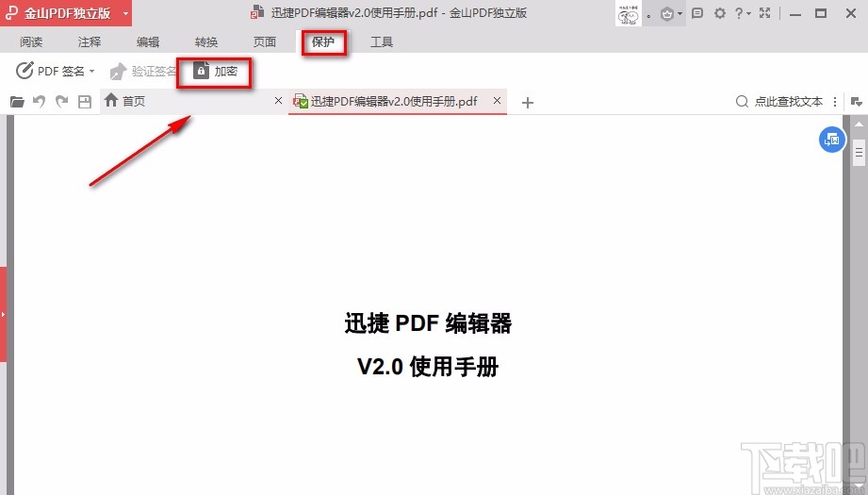Open the three-dot search options menu
The width and height of the screenshot is (868, 495).
pos(835,102)
